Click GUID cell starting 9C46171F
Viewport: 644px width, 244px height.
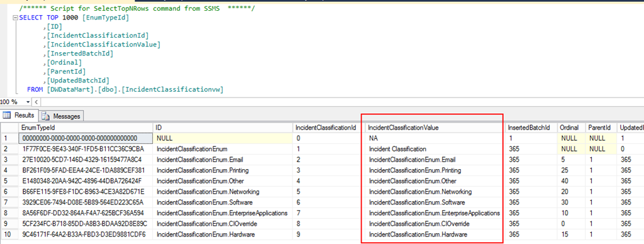tap(86, 235)
